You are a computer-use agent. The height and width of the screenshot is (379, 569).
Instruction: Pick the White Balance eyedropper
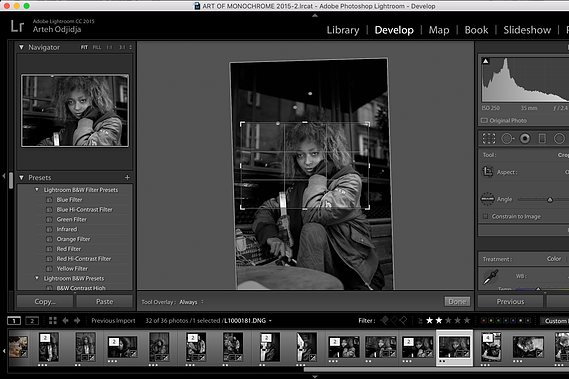point(491,277)
